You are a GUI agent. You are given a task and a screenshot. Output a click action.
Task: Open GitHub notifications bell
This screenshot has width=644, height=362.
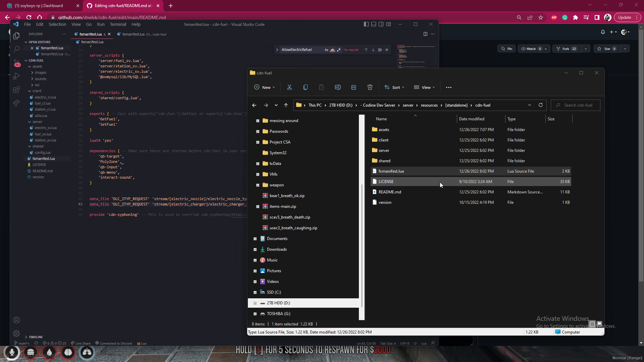[603, 32]
